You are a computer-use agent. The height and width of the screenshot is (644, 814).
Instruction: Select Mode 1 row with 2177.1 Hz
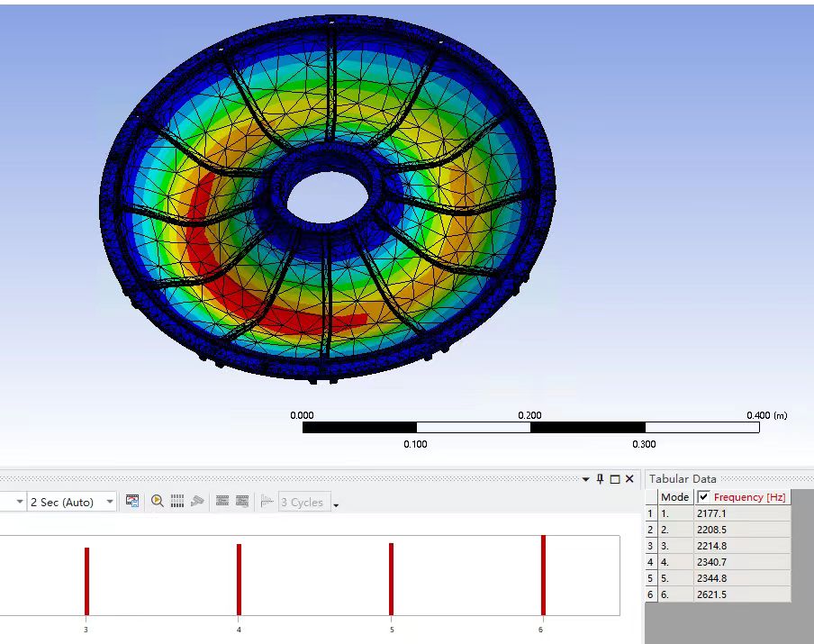click(x=718, y=513)
